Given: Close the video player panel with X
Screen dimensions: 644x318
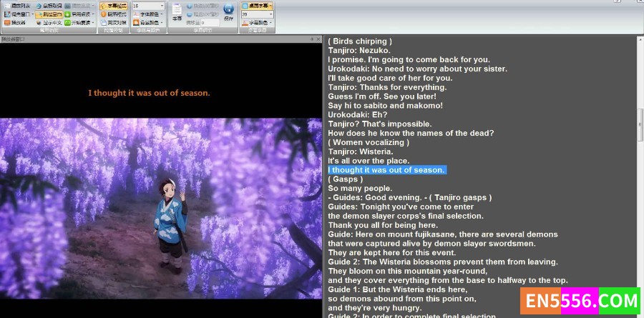Looking at the screenshot, I should pyautogui.click(x=318, y=39).
